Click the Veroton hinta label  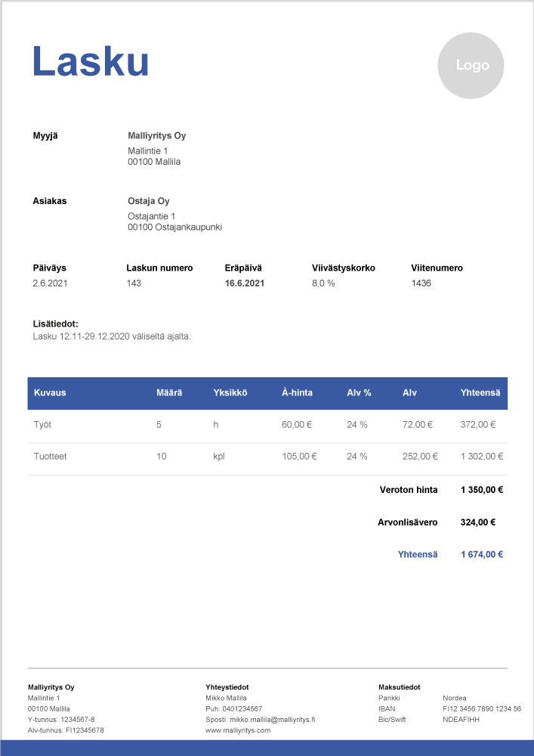tap(409, 489)
